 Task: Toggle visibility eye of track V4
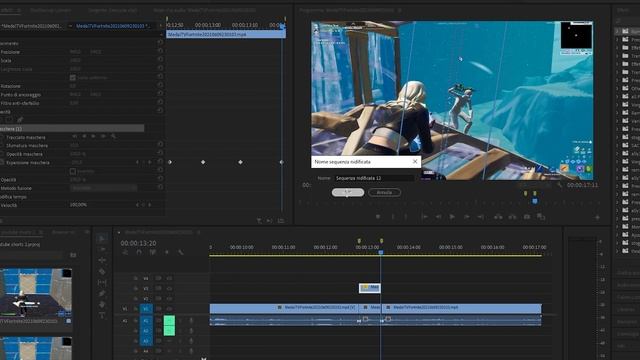[169, 278]
